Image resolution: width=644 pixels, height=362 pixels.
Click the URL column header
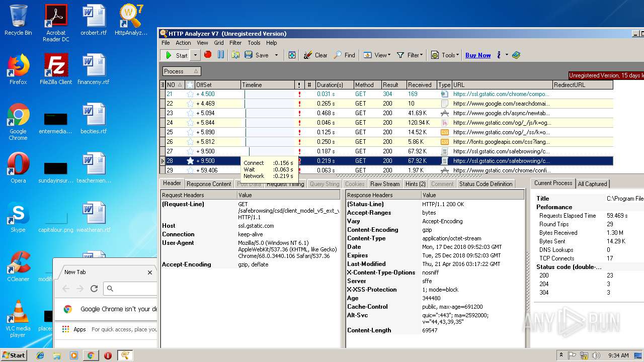point(502,85)
